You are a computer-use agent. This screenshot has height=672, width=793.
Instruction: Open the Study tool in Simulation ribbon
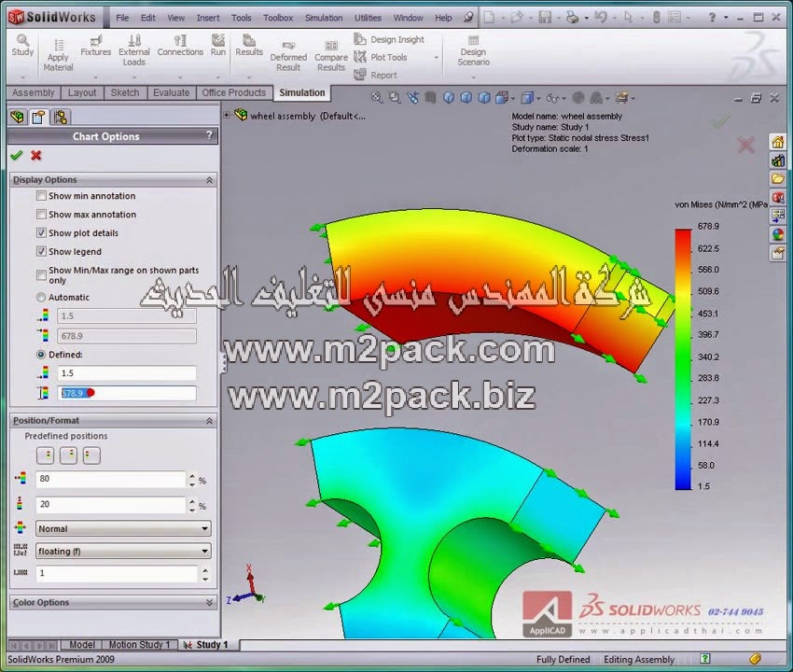(22, 46)
